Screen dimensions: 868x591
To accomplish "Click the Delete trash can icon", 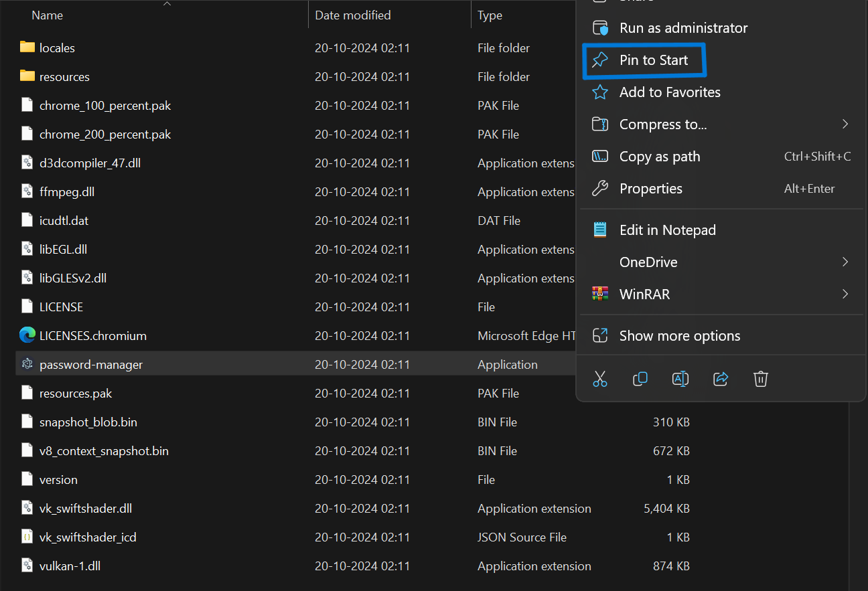I will (x=761, y=379).
